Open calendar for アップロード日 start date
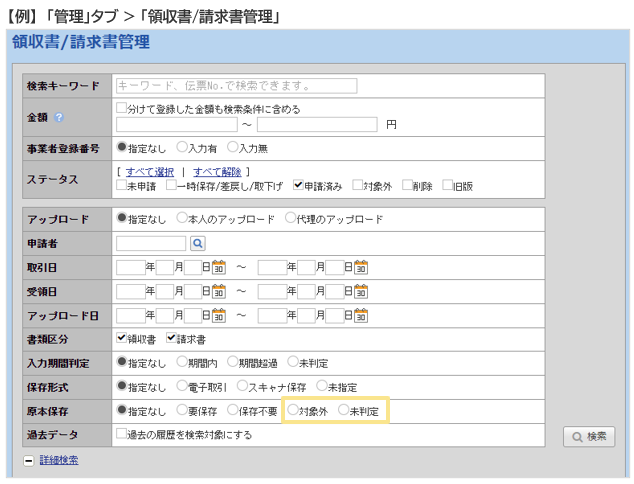 [x=219, y=315]
